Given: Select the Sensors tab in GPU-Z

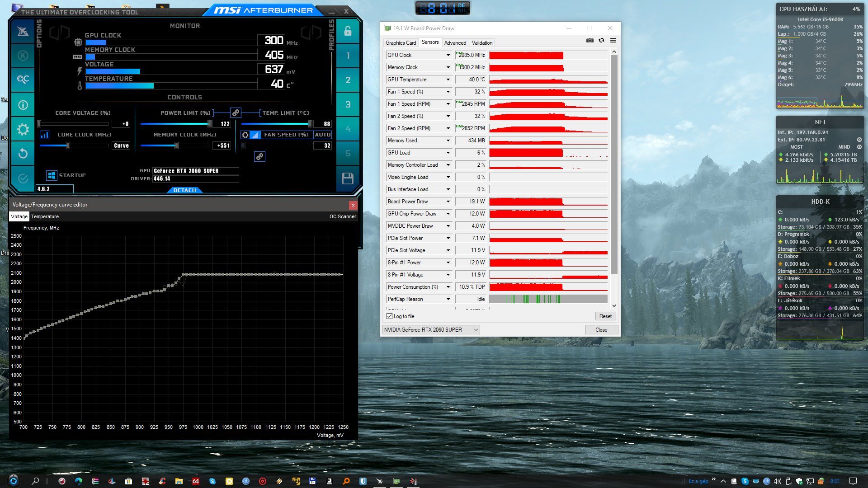Looking at the screenshot, I should pyautogui.click(x=430, y=42).
